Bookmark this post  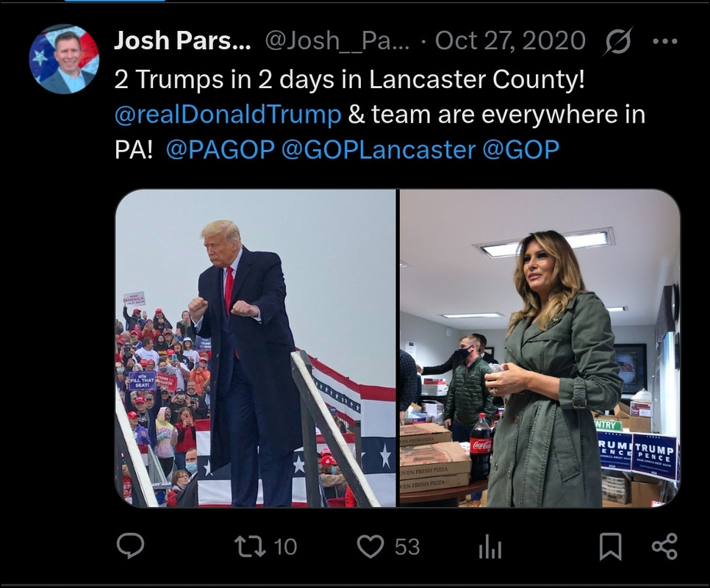[610, 546]
